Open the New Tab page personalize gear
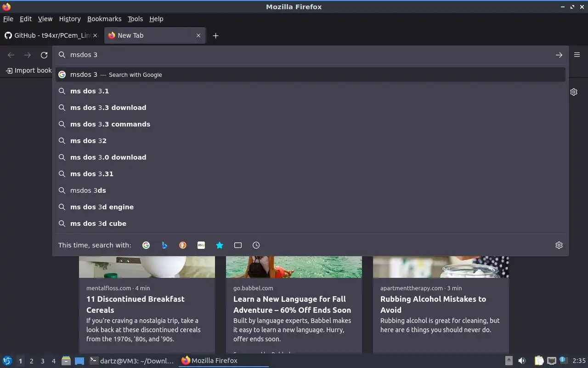This screenshot has width=588, height=368. 574,92
